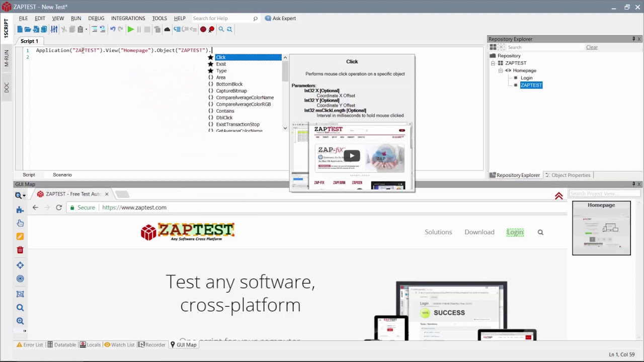Click the browser reload button in GUI Map
644x362 pixels.
tap(59, 207)
